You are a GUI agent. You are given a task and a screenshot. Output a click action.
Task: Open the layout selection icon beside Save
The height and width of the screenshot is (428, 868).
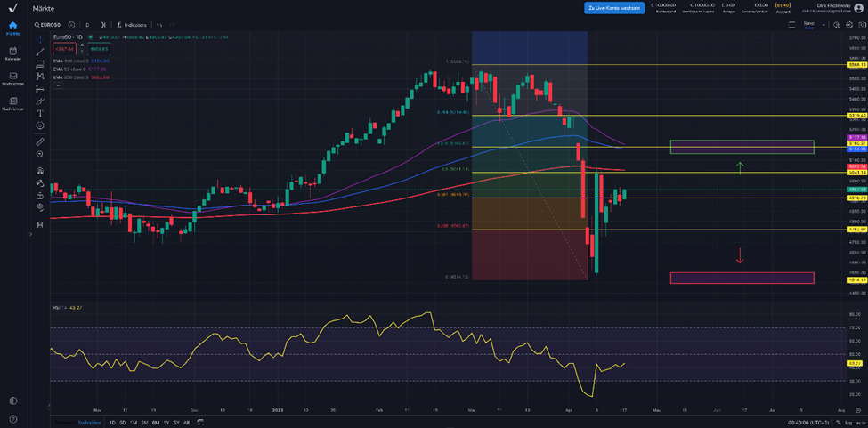click(791, 25)
